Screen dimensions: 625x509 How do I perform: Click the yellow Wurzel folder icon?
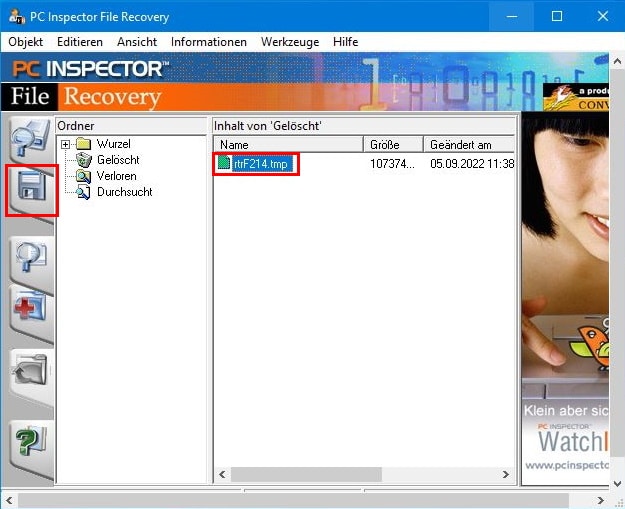(x=83, y=144)
